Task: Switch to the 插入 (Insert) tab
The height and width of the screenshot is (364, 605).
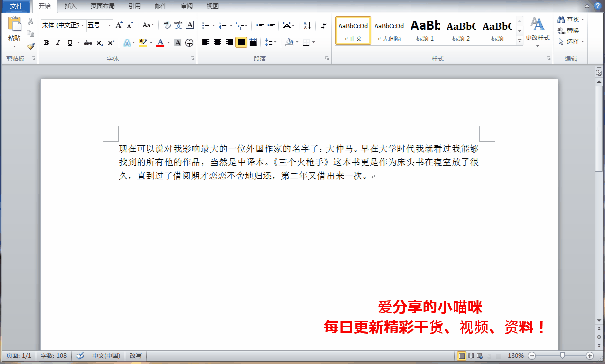Action: pos(71,6)
